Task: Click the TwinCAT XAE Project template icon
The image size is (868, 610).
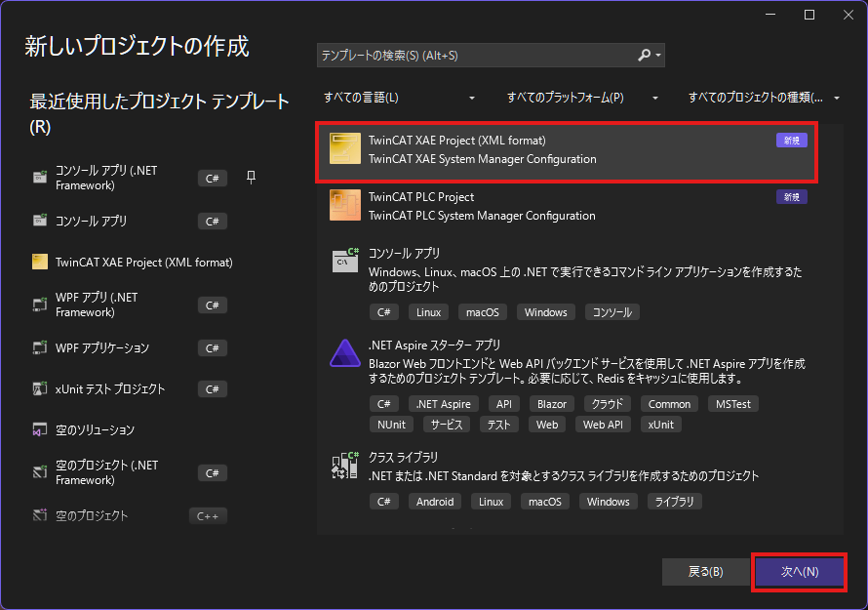Action: pyautogui.click(x=345, y=149)
